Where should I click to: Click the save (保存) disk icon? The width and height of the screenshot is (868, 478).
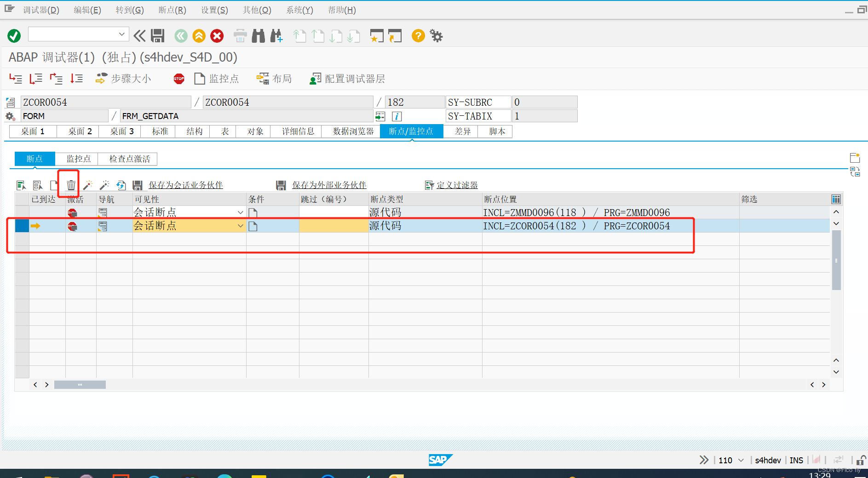coord(158,35)
